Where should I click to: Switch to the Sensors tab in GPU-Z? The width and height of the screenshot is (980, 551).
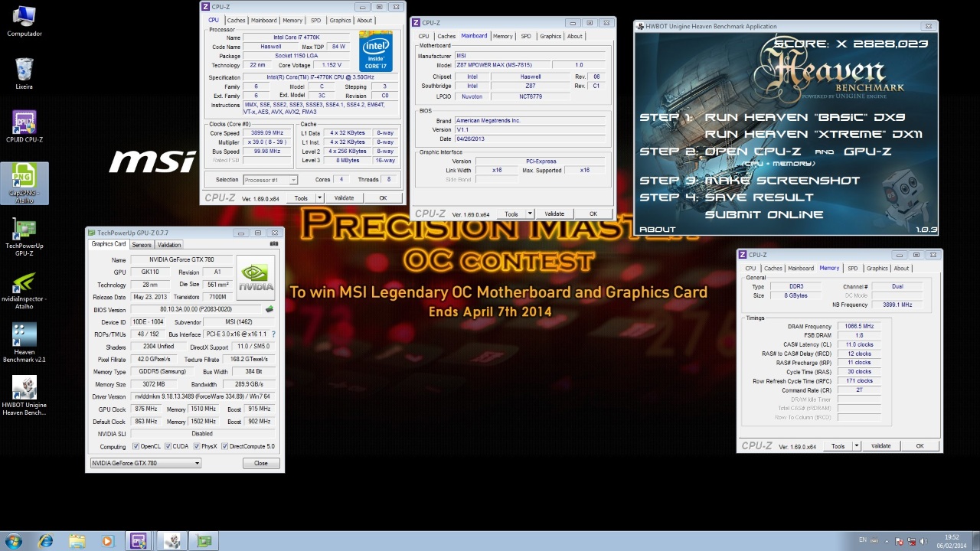click(x=142, y=245)
